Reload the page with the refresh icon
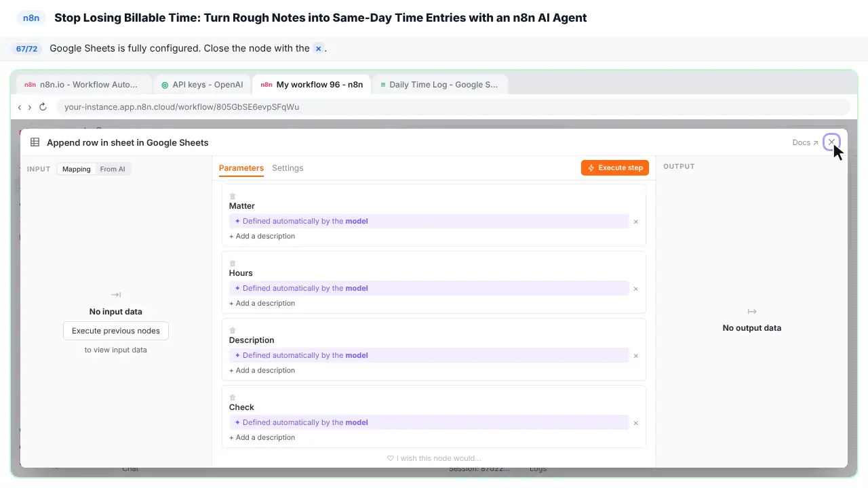 [43, 107]
